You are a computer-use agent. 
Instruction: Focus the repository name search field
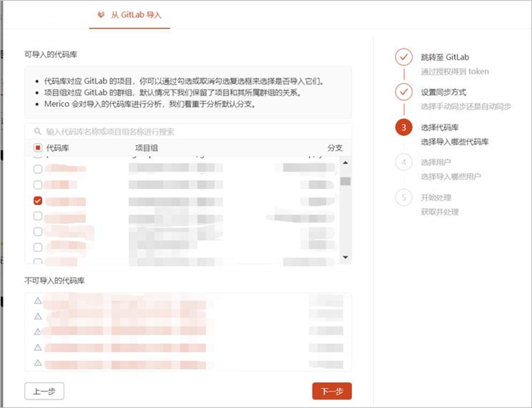(188, 131)
